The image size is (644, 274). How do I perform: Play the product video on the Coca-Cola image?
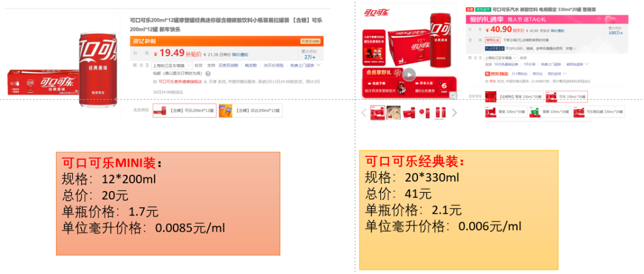408,75
